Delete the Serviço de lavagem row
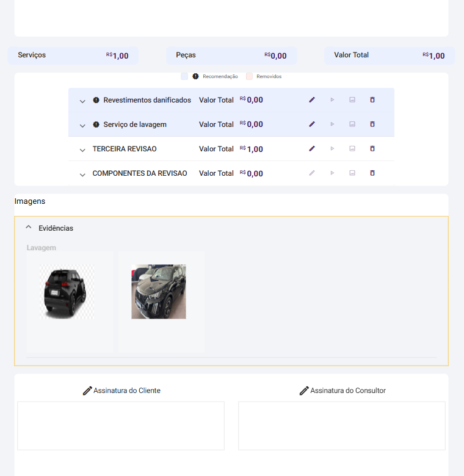This screenshot has height=476, width=464. click(x=372, y=124)
